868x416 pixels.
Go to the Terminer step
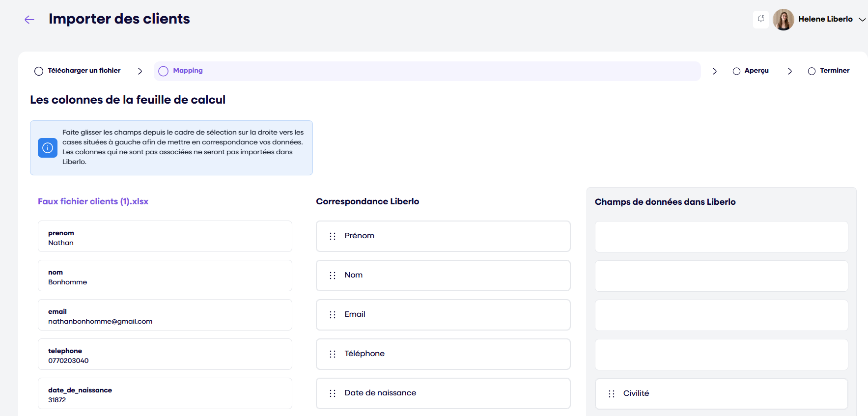click(x=834, y=71)
